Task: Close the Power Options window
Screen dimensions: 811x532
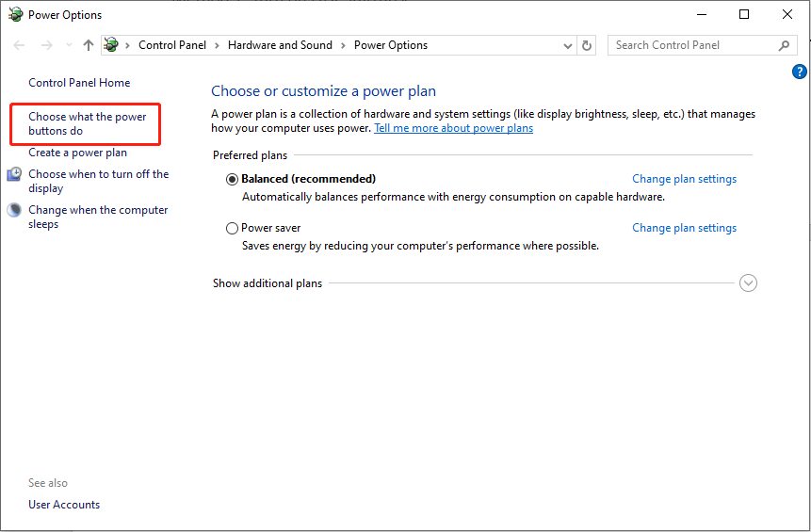Action: point(787,14)
